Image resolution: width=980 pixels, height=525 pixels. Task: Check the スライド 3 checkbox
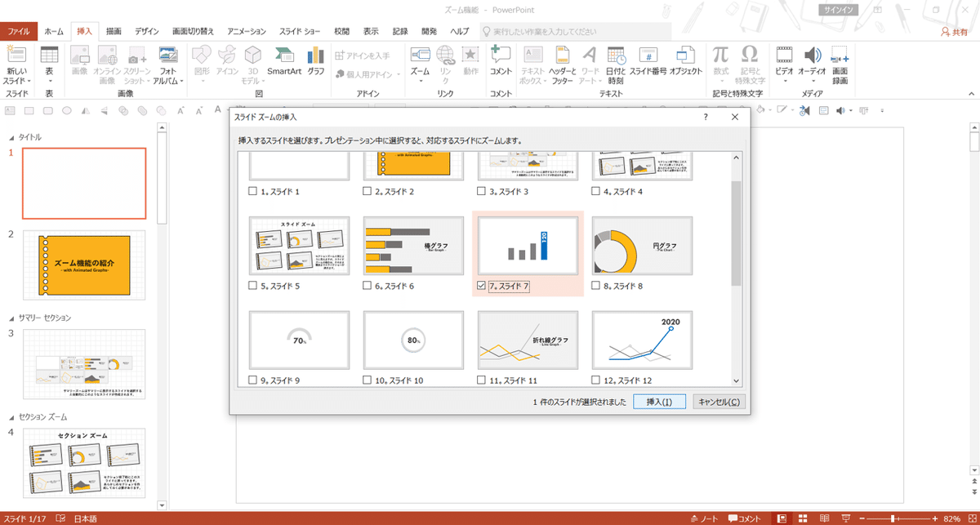coord(482,192)
